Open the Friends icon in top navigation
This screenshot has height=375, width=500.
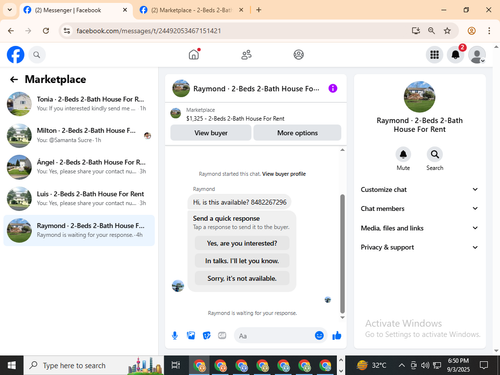(x=246, y=55)
